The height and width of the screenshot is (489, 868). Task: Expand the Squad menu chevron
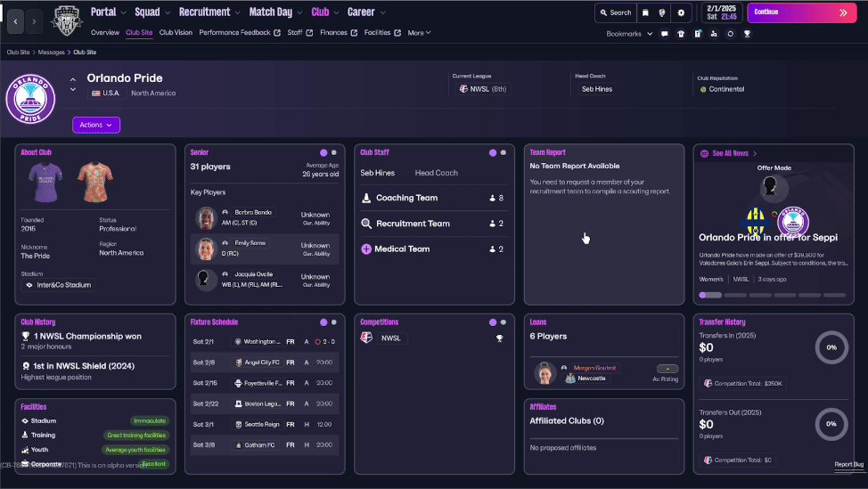168,12
